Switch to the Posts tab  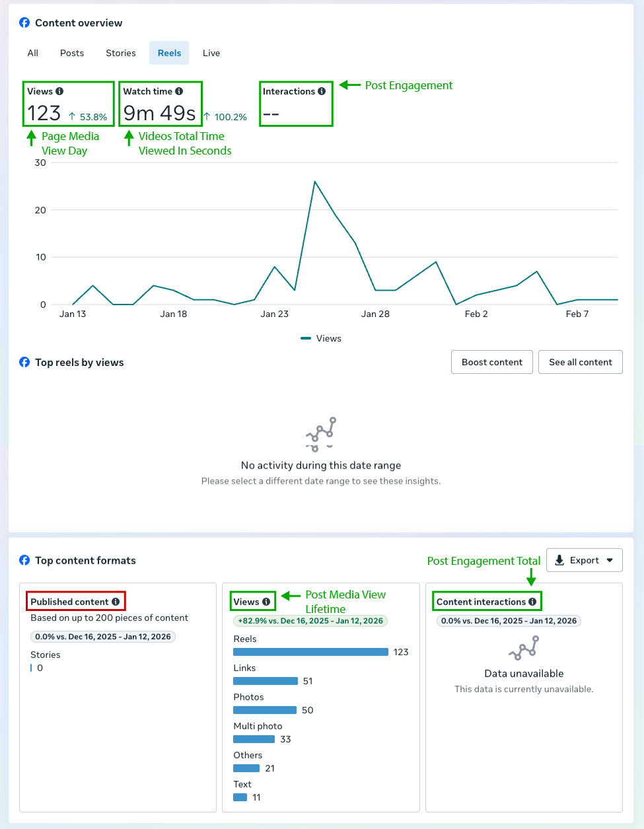[x=72, y=53]
